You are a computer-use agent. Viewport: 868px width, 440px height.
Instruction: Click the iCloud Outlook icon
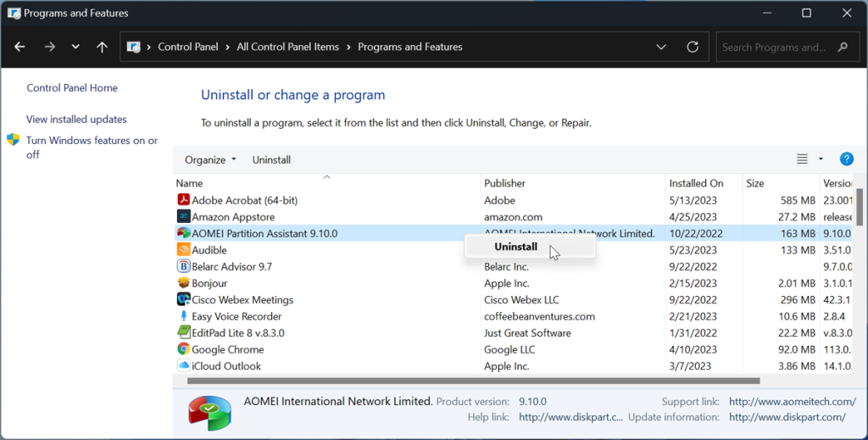pos(183,365)
